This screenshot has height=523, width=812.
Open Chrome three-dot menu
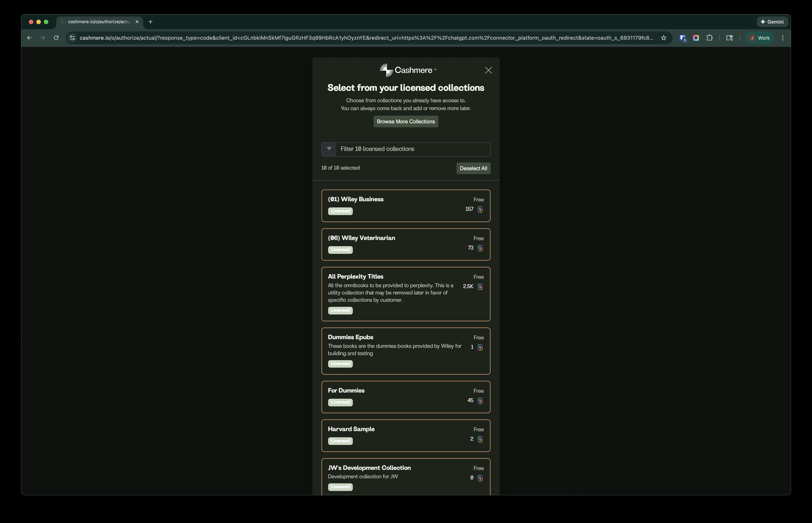coord(783,38)
